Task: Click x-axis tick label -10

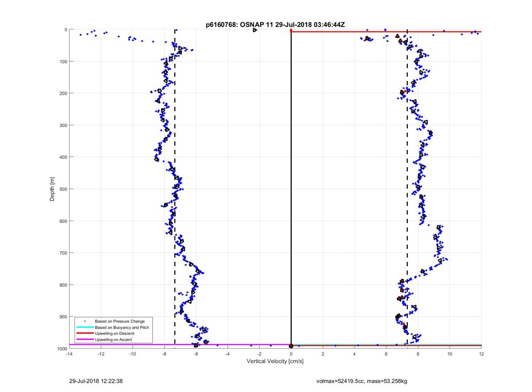Action: tap(132, 354)
